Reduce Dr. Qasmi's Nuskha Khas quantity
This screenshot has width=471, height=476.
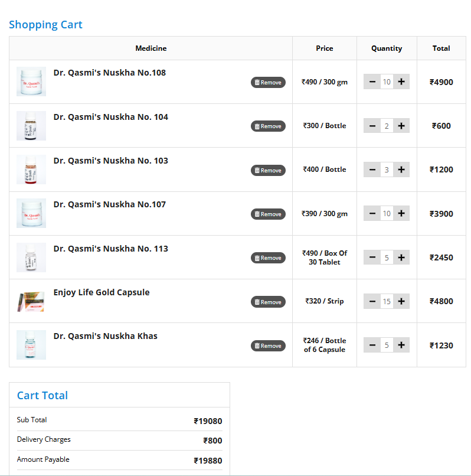[372, 345]
